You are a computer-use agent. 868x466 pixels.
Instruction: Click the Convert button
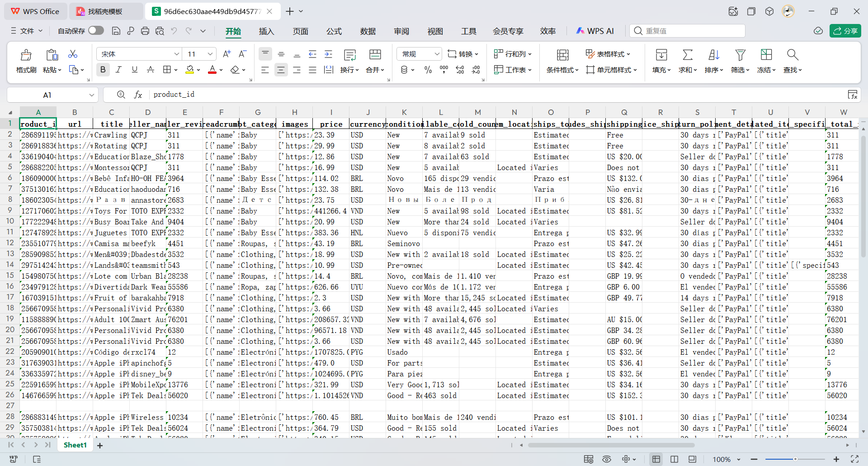pyautogui.click(x=463, y=54)
